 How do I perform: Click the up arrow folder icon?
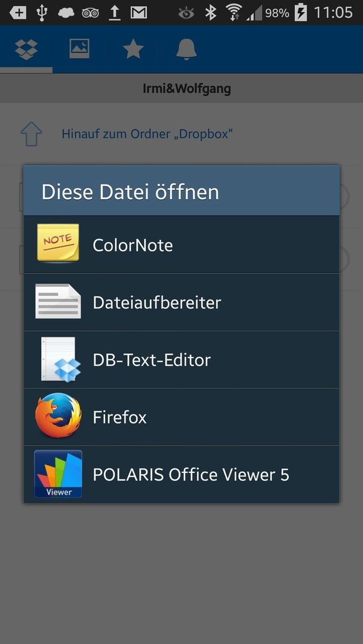click(31, 134)
